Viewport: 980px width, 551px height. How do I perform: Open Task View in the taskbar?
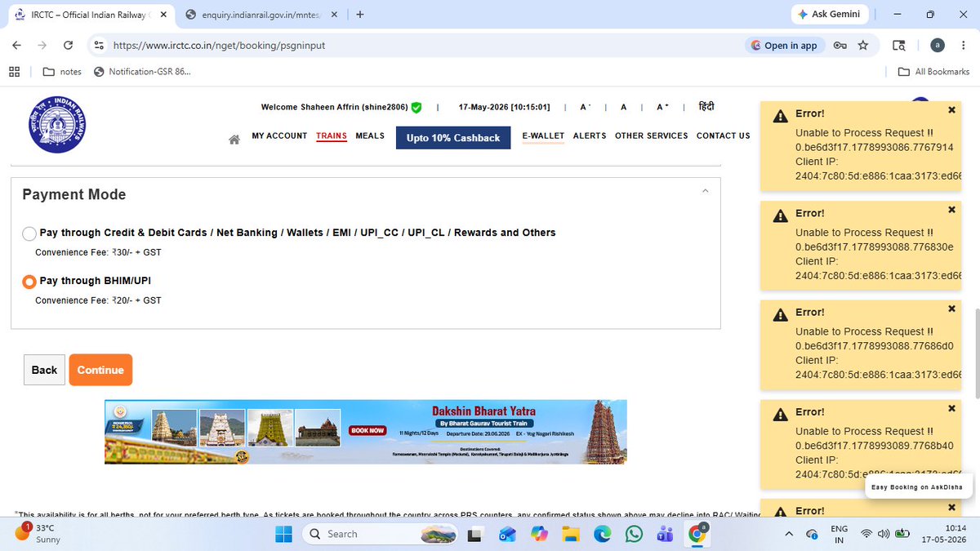[x=474, y=534]
